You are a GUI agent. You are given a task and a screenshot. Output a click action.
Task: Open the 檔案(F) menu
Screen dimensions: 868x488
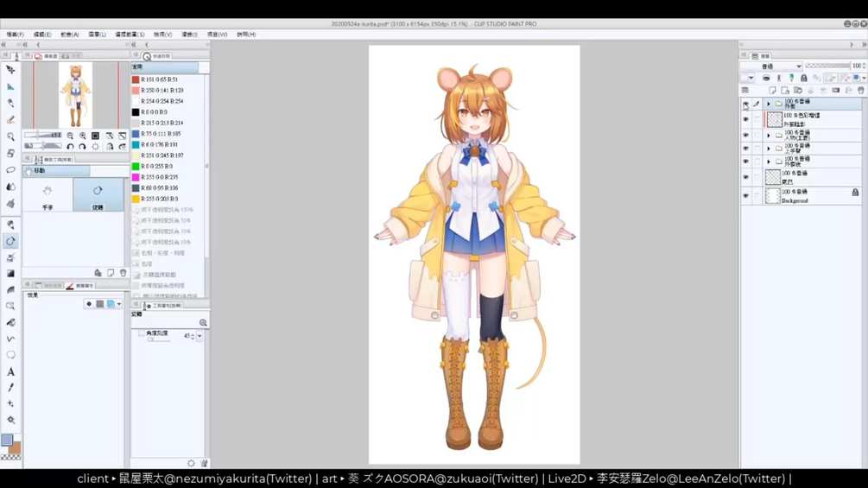15,35
